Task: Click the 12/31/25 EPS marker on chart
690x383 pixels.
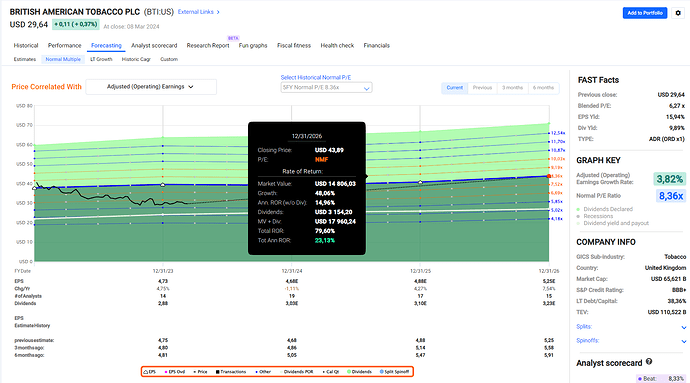Action: [x=420, y=182]
